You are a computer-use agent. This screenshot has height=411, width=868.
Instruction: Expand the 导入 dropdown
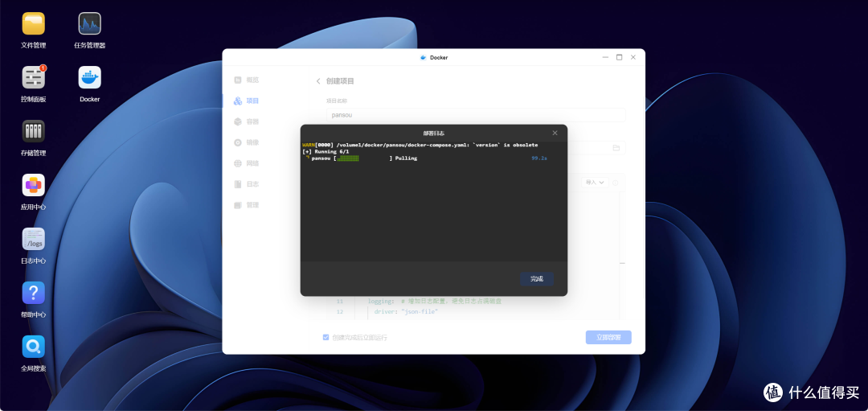pyautogui.click(x=595, y=183)
